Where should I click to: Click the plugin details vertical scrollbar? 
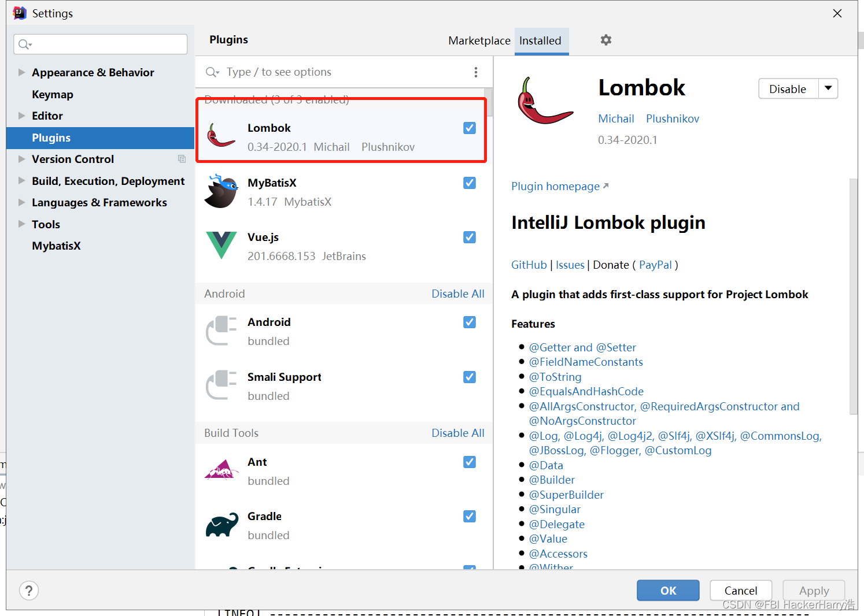point(853,296)
